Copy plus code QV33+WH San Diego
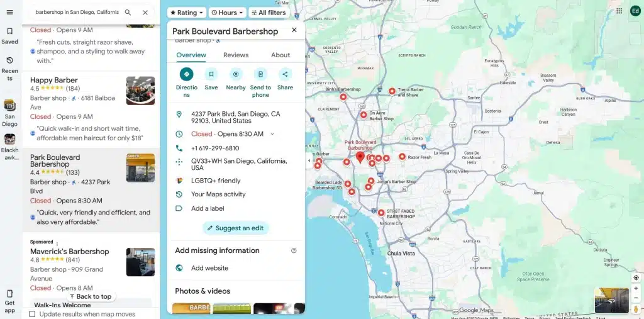Image resolution: width=644 pixels, height=319 pixels. coord(236,164)
